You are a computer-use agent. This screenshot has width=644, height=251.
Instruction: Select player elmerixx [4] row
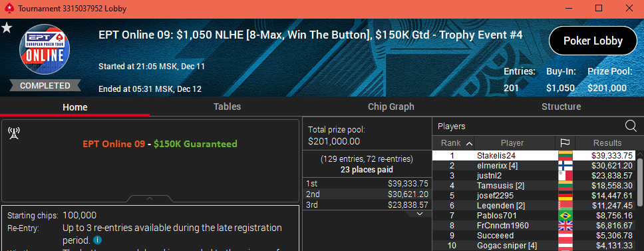point(534,166)
